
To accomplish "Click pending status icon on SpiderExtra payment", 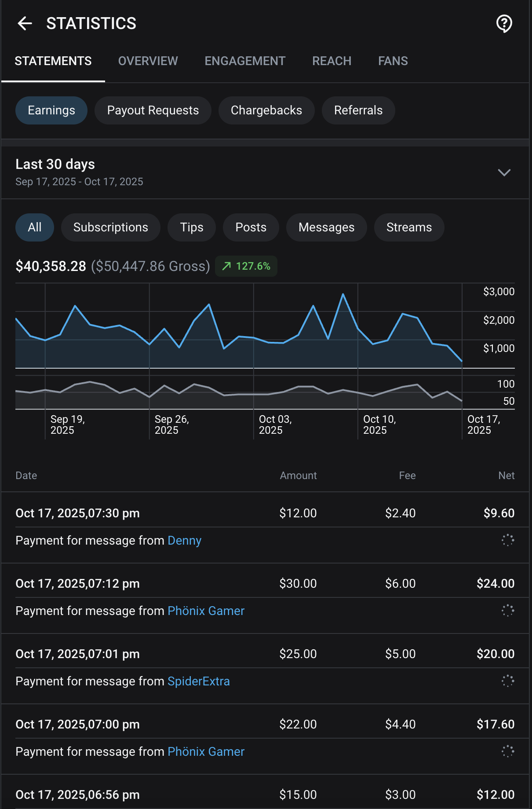I will [x=507, y=681].
